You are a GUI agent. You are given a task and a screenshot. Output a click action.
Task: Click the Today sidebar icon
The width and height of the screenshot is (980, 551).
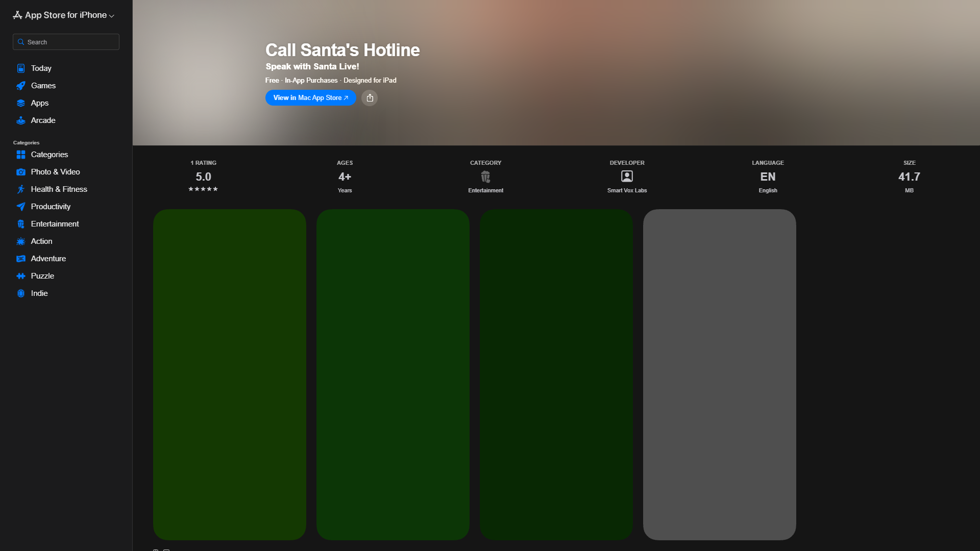[21, 68]
